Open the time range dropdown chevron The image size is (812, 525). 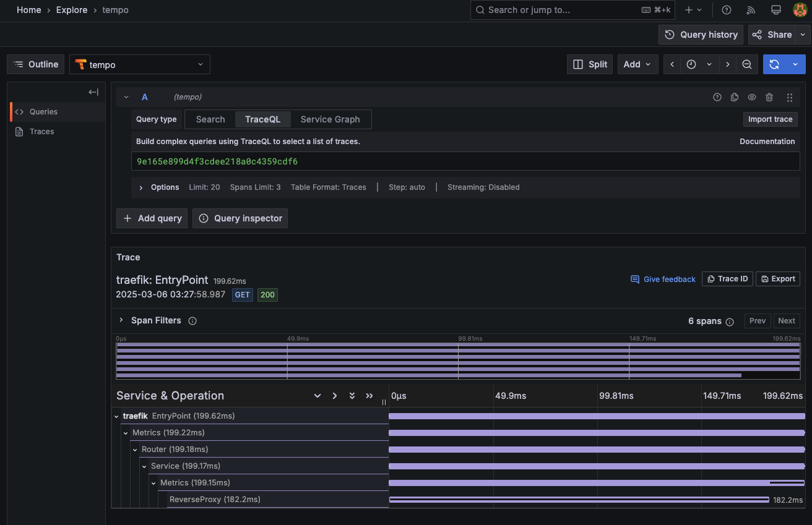(709, 64)
